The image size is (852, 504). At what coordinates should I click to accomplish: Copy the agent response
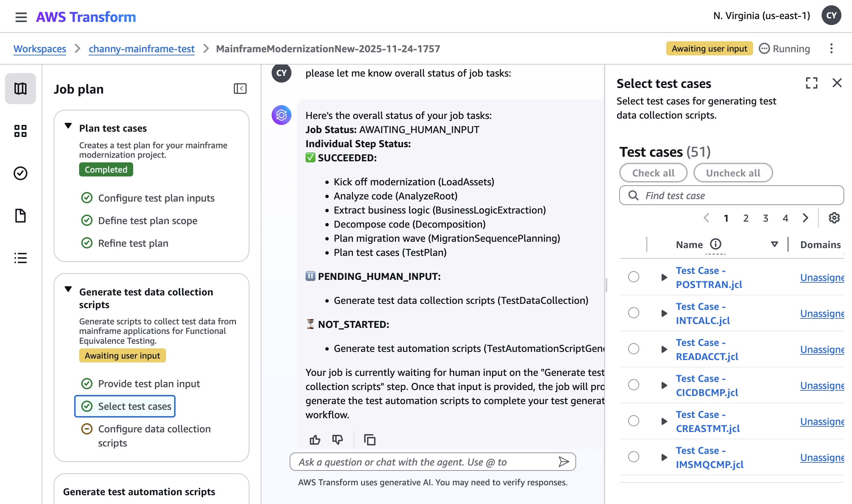click(x=369, y=440)
